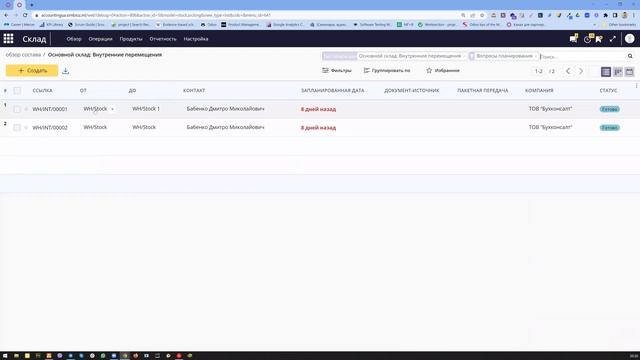Click the bookmark star in address bar
This screenshot has width=640, height=360.
[482, 15]
